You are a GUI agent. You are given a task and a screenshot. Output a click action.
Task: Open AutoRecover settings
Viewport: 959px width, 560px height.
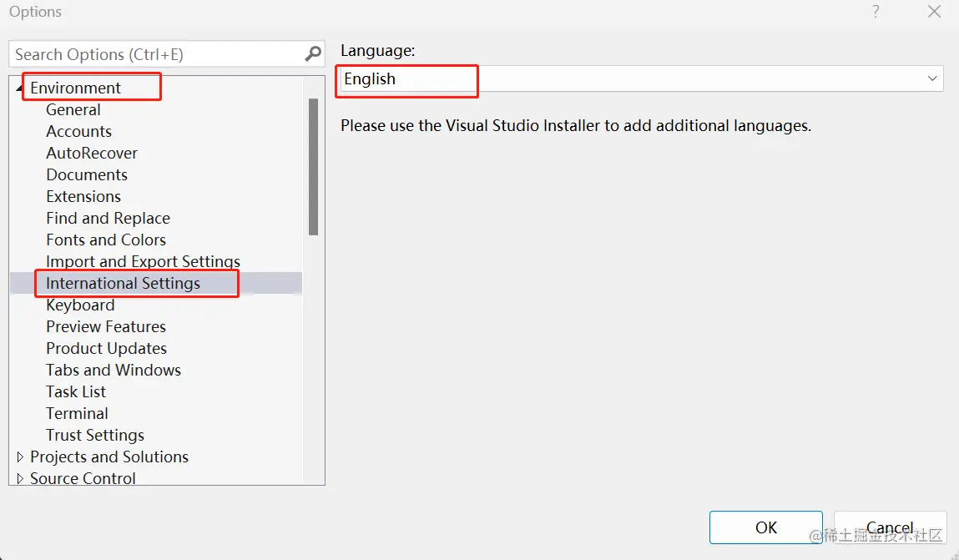tap(92, 153)
